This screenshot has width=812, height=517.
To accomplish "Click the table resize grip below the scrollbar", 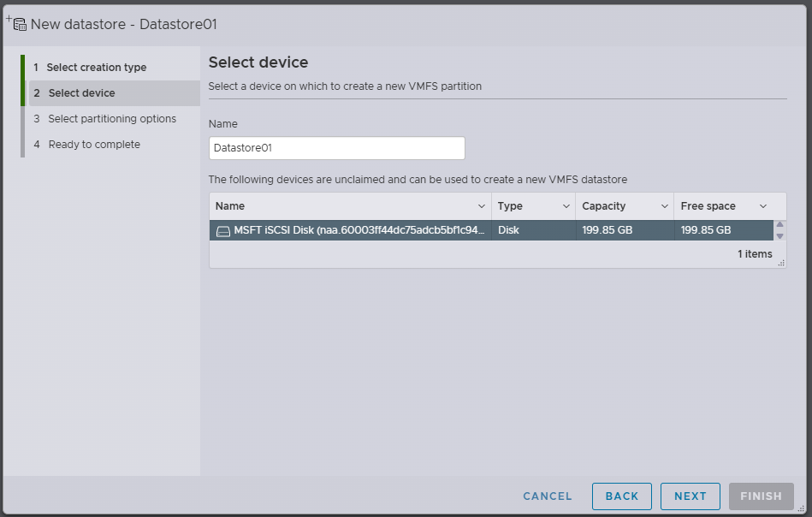I will [780, 263].
